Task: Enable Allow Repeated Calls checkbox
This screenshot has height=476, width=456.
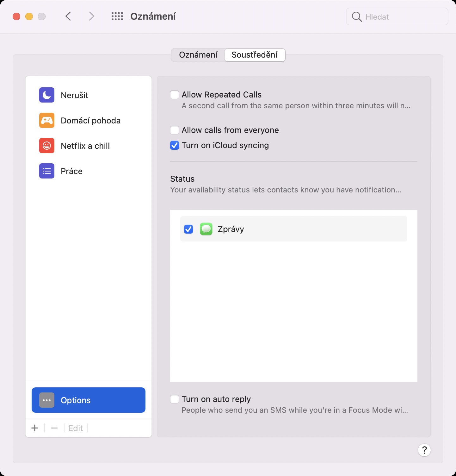Action: [175, 95]
